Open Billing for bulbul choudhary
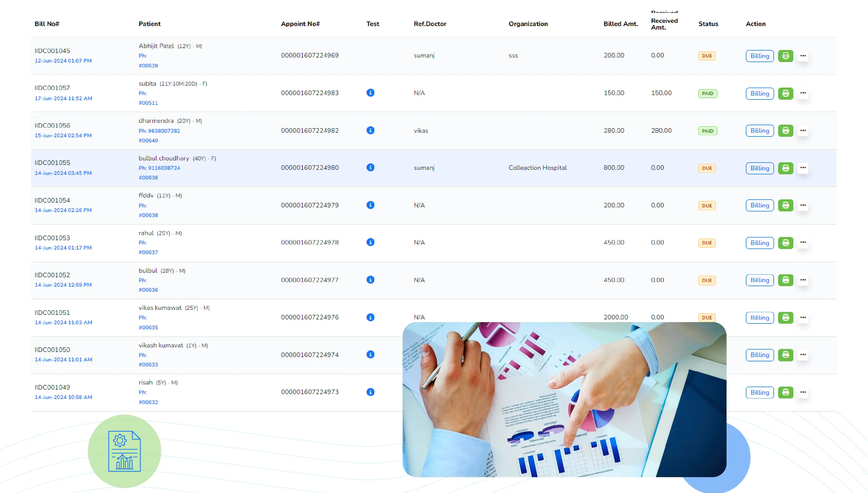Viewport: 868px width, 493px height. tap(760, 168)
